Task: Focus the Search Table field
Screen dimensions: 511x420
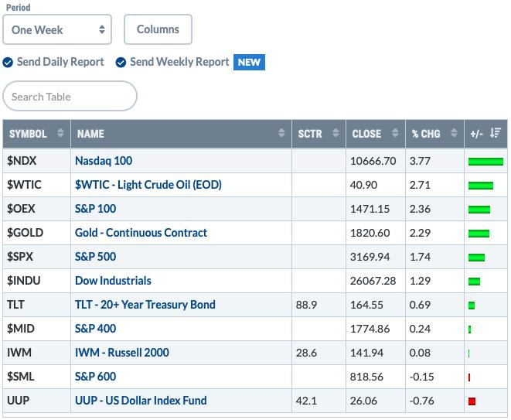Action: click(70, 96)
